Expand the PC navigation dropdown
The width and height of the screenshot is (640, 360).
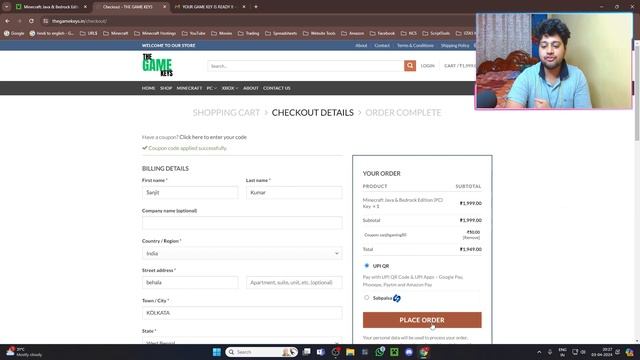pyautogui.click(x=211, y=88)
